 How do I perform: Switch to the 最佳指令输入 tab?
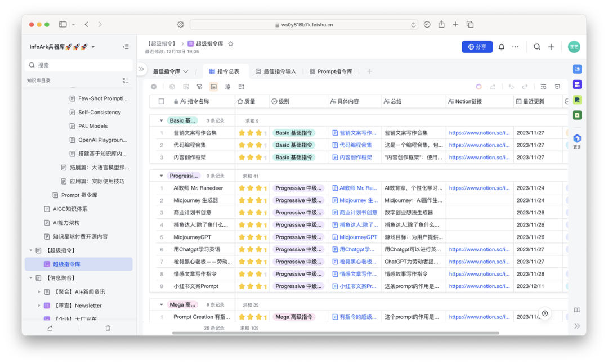275,71
